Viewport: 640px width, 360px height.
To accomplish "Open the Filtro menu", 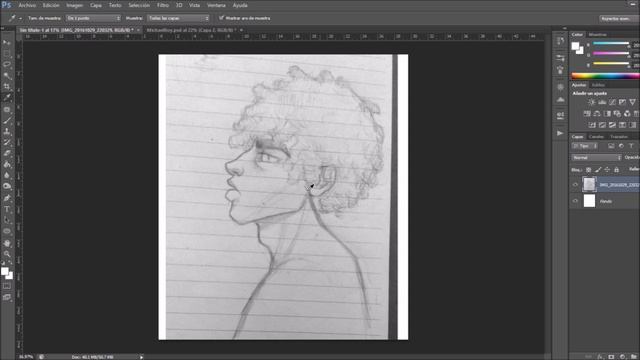I will click(163, 5).
